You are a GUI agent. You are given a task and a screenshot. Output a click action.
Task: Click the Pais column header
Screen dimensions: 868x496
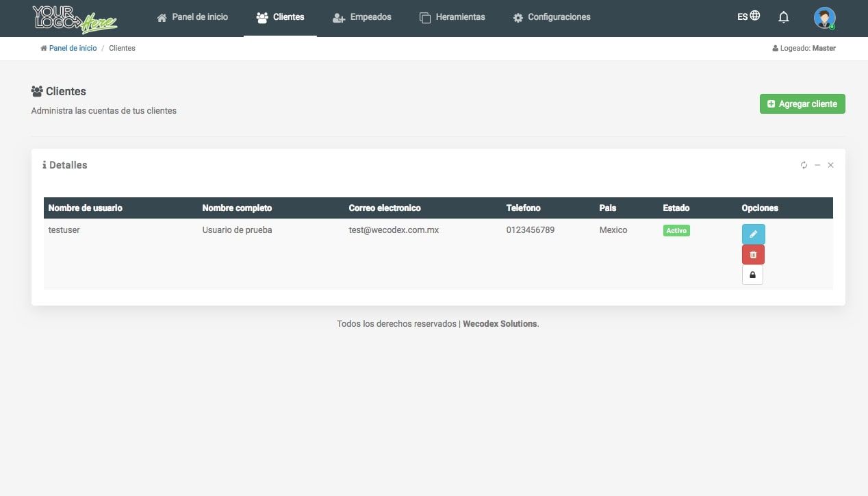(608, 208)
